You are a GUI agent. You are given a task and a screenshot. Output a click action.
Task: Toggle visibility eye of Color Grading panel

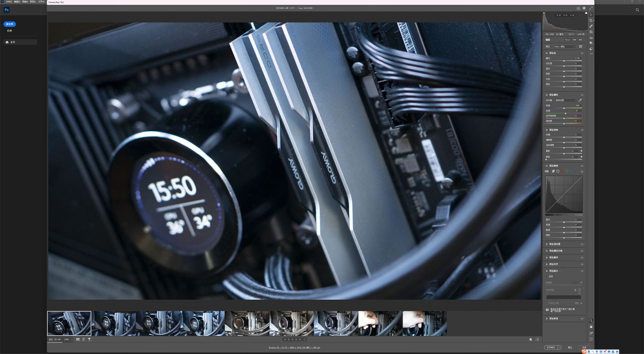[x=582, y=250]
